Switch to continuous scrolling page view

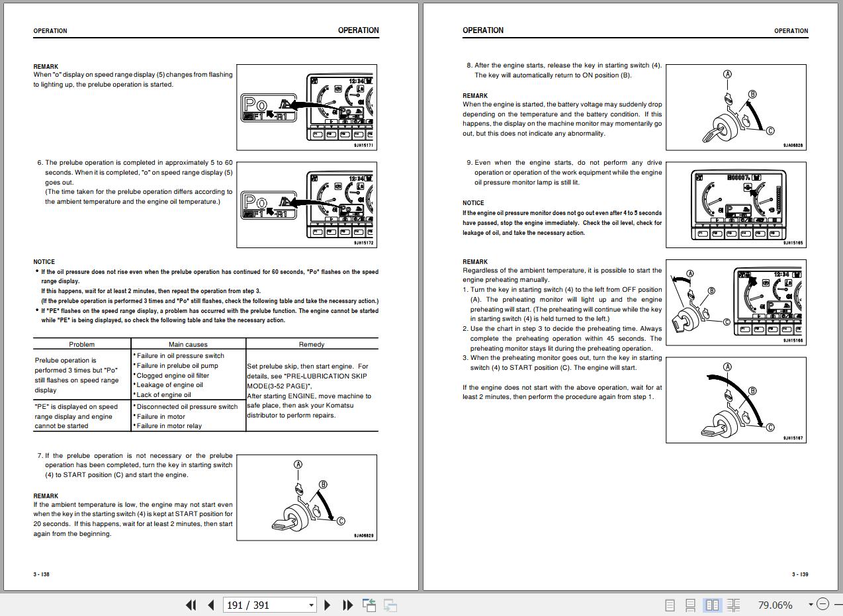690,605
